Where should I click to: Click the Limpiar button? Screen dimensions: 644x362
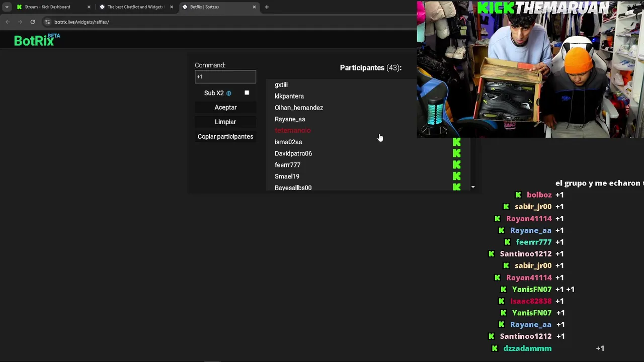(x=225, y=122)
